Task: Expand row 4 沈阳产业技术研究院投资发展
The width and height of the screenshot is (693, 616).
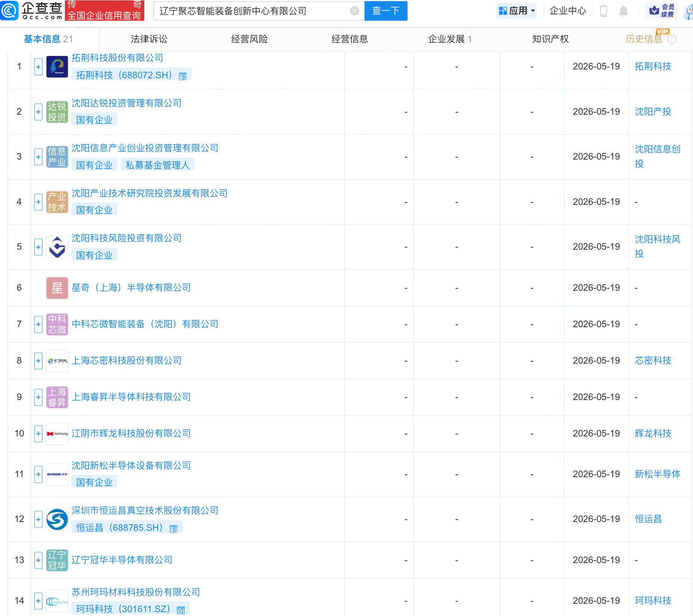Action: pos(38,202)
